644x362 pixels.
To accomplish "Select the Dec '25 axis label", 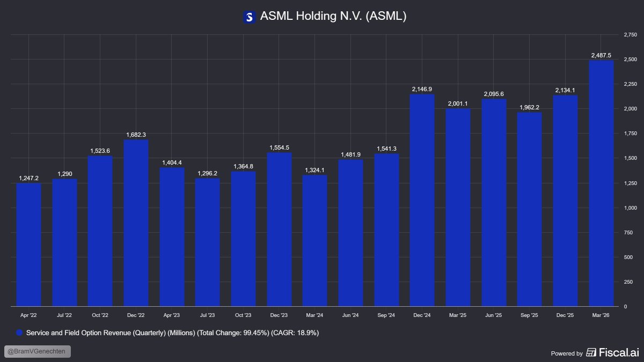I will 566,315.
